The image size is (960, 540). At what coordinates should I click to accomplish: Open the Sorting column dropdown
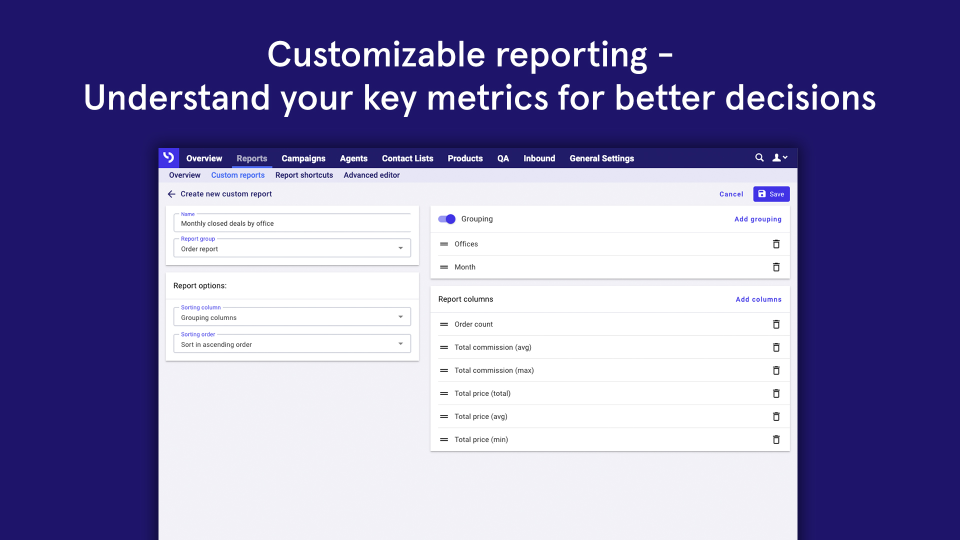(292, 317)
